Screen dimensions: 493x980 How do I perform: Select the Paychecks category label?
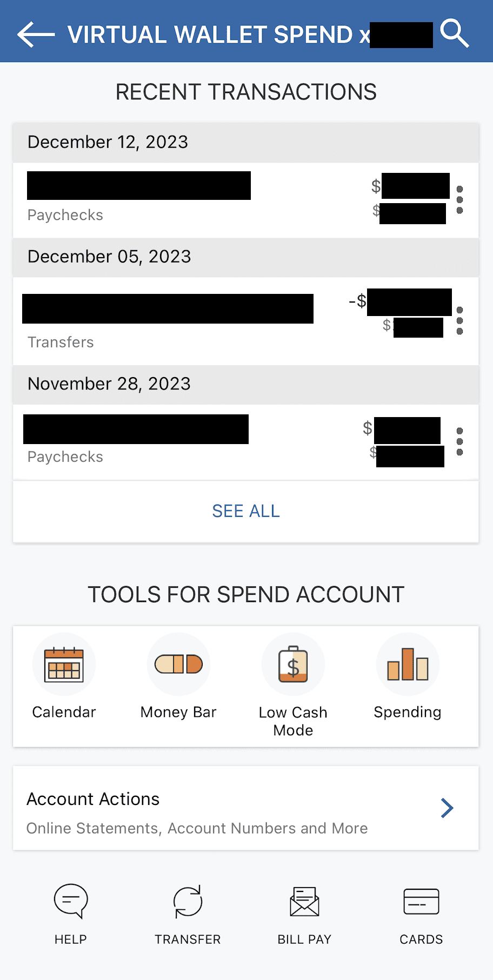65,214
